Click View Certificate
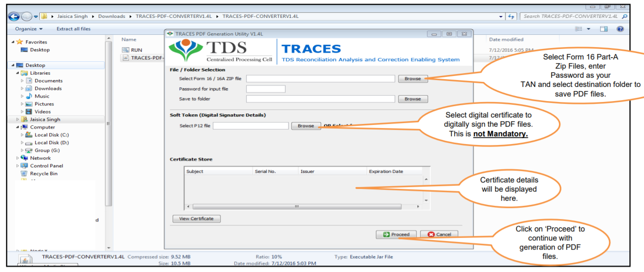 tap(196, 219)
